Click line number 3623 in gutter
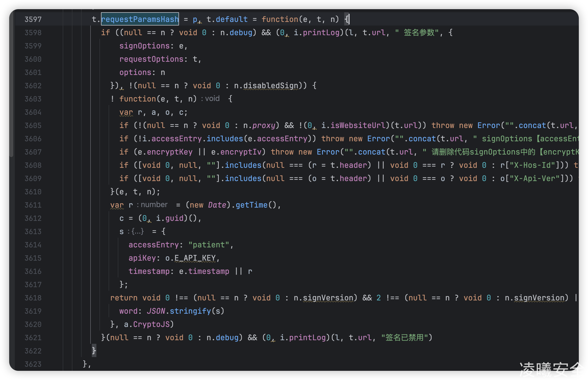This screenshot has height=380, width=588. pos(33,364)
